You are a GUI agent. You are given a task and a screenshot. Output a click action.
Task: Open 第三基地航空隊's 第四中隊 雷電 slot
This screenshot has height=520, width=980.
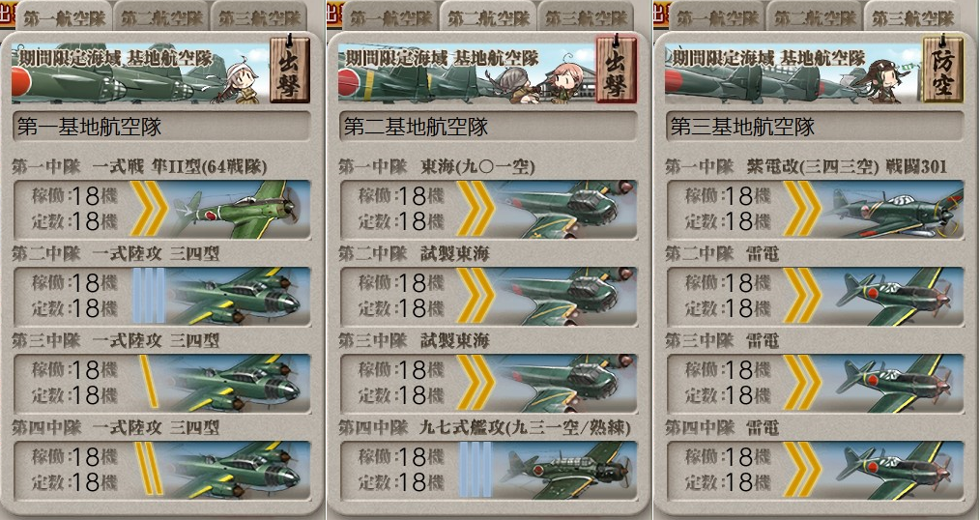click(815, 470)
